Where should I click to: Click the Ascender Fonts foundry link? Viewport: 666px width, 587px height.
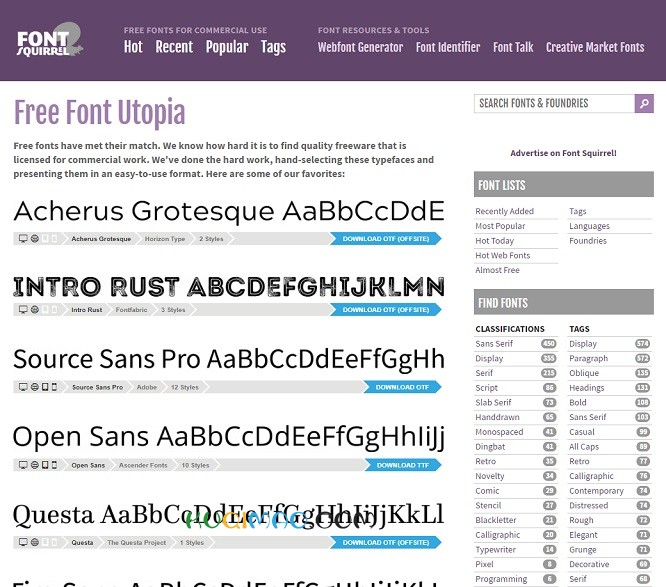pyautogui.click(x=143, y=465)
